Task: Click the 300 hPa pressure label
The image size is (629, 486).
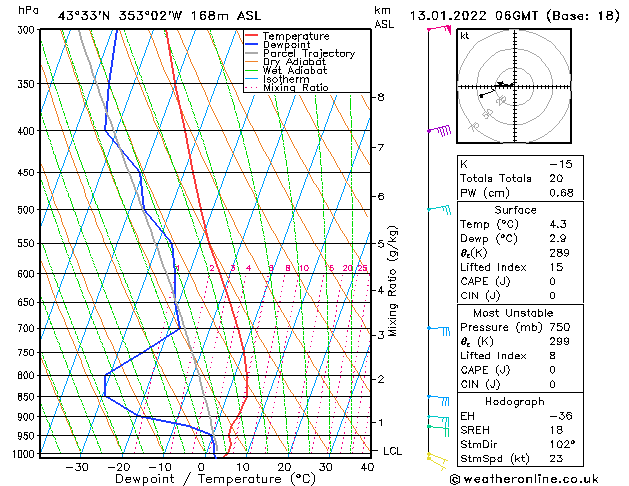Action: (28, 30)
